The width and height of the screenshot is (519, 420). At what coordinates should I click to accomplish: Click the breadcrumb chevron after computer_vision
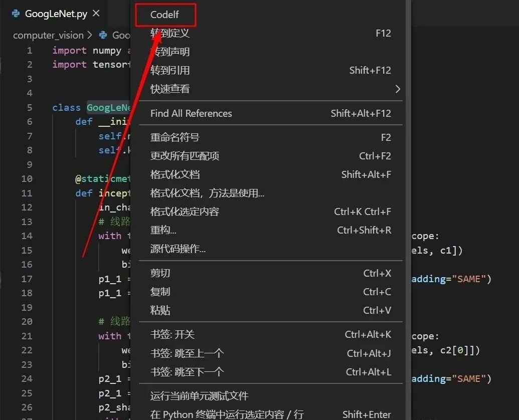(x=89, y=35)
